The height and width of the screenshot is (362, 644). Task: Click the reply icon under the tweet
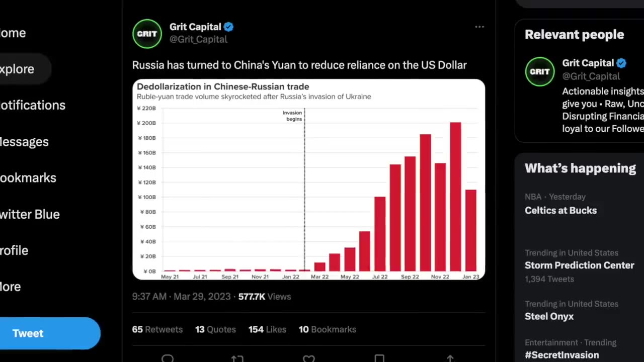pyautogui.click(x=168, y=358)
